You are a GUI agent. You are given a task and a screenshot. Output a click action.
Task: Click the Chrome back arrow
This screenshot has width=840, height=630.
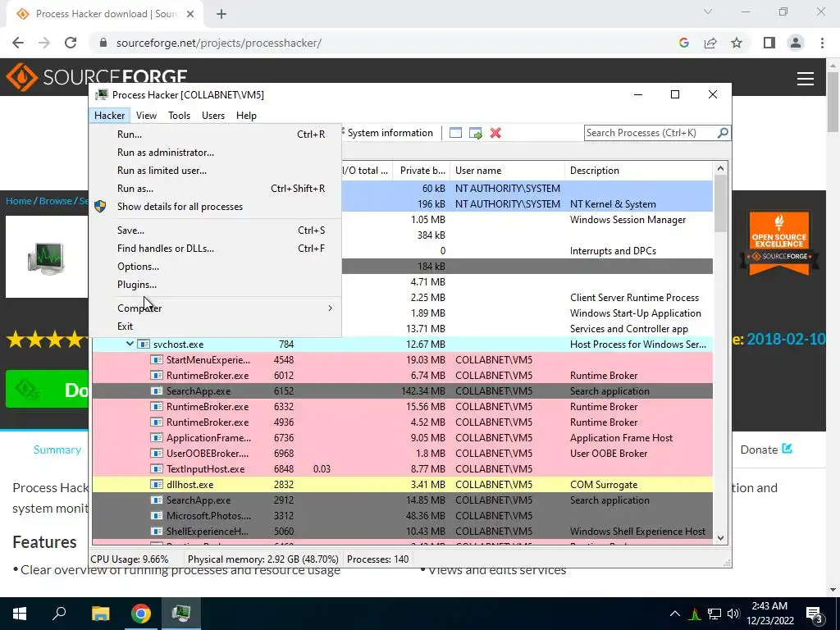tap(18, 43)
